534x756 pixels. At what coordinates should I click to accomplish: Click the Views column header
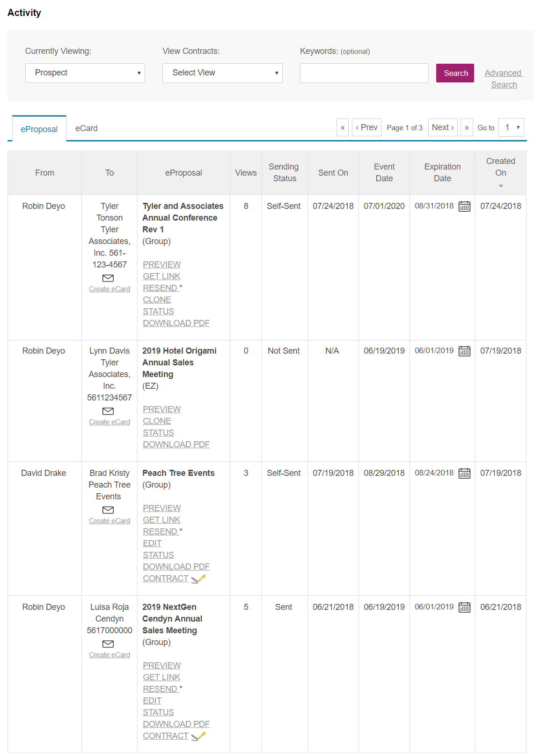tap(246, 173)
